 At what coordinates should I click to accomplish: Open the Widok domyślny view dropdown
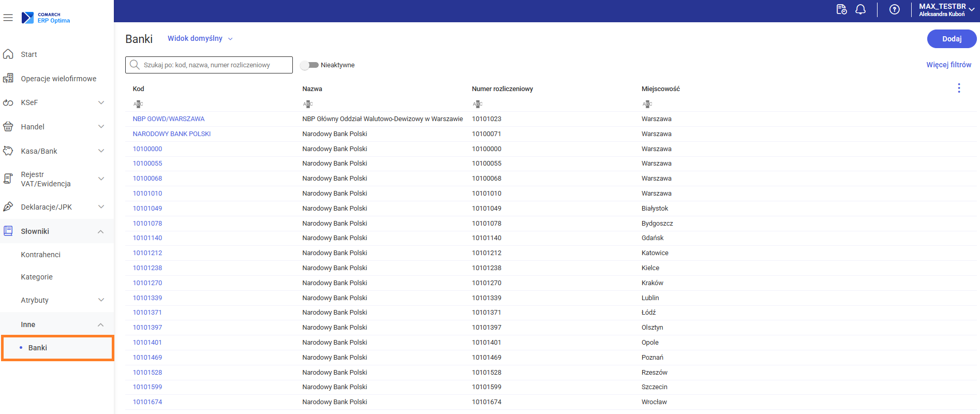click(200, 39)
